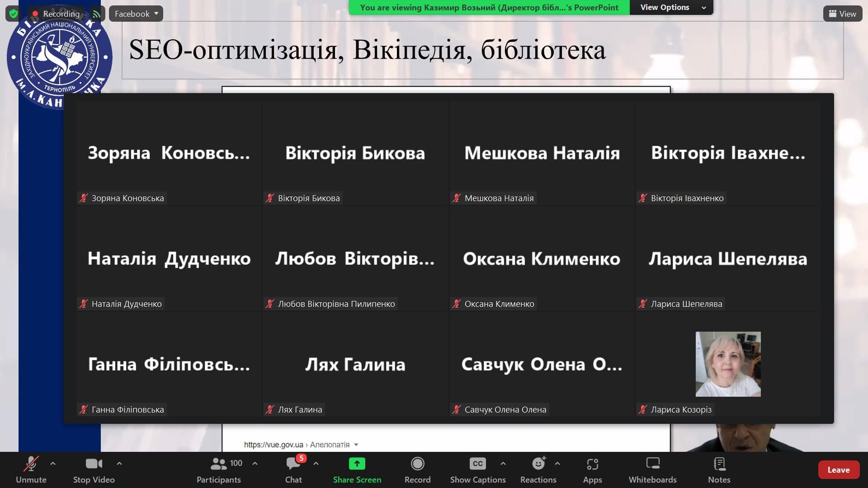
Task: Click the green 'You are viewing' banner
Action: click(489, 7)
